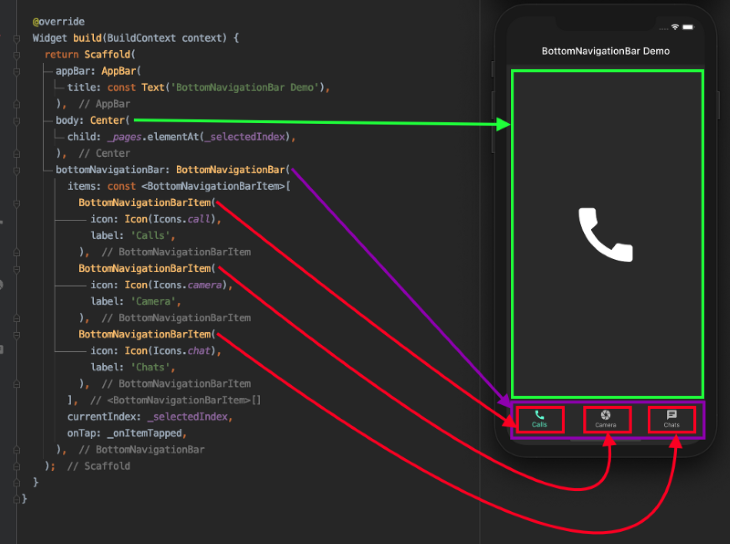
Task: Click fold marker on the '// BottomNavigationBar' closing line
Action: point(19,449)
